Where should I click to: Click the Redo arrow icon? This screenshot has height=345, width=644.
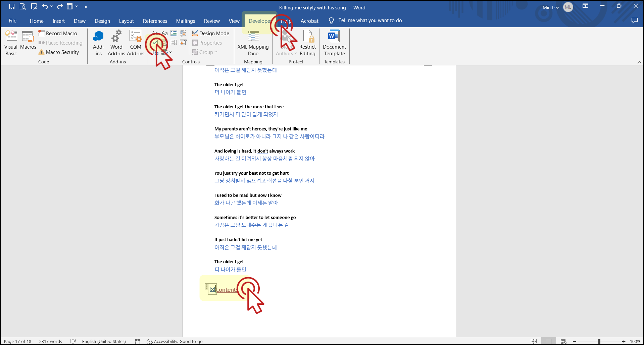60,6
